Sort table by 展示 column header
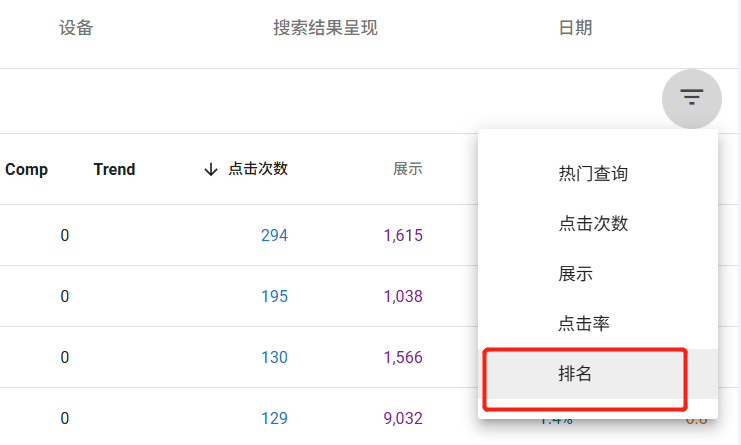Viewport: 741px width, 445px height. coord(407,170)
